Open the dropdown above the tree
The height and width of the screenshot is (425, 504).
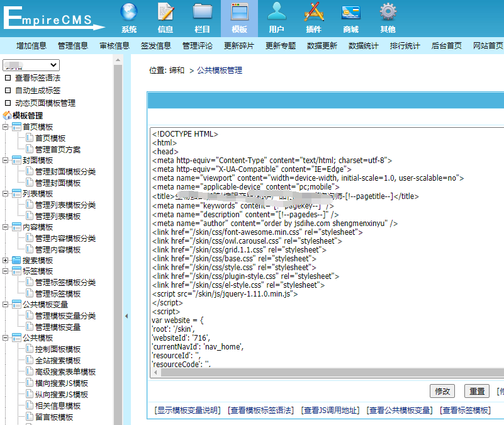(31, 65)
